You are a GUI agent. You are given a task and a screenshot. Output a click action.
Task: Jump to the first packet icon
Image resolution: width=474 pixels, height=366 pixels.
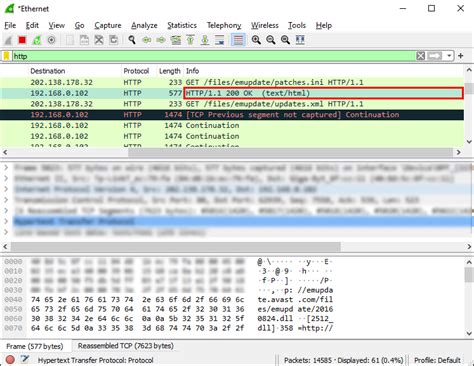190,40
